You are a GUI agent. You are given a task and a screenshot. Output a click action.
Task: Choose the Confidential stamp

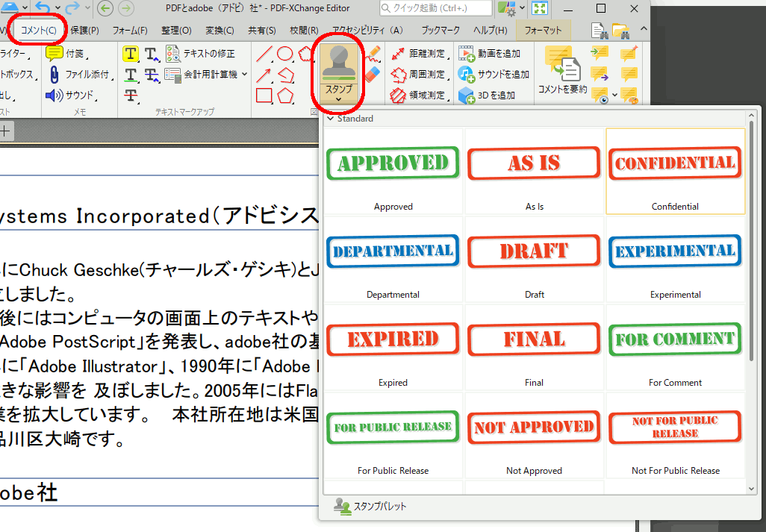(675, 172)
